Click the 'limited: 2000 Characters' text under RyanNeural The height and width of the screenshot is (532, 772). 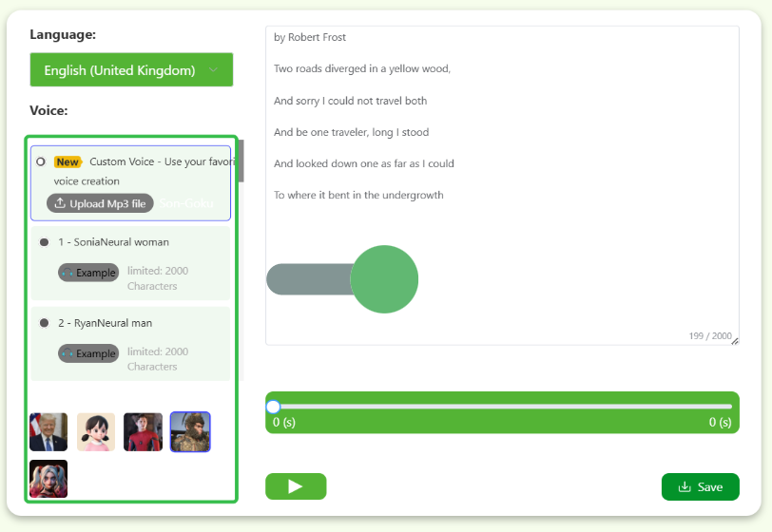point(158,359)
